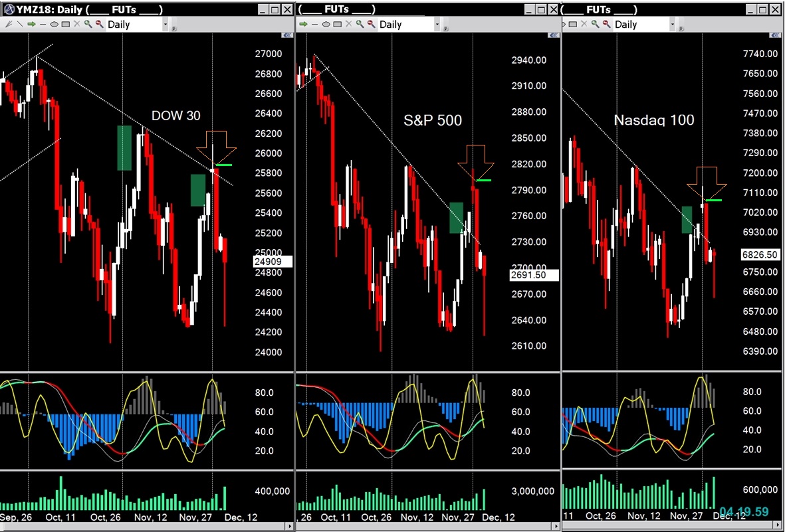Open the Daily timeframe dropdown on DOW 30 chart
This screenshot has width=785, height=532.
[166, 24]
